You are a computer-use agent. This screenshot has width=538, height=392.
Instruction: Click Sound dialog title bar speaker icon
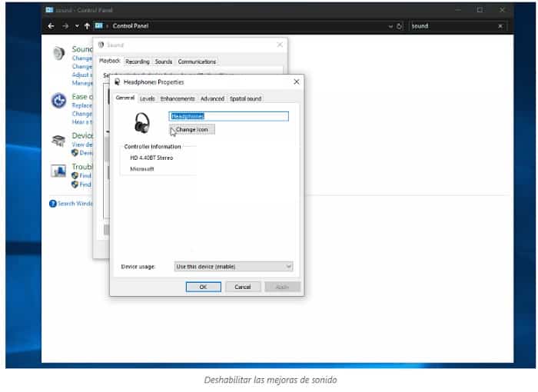click(x=101, y=45)
